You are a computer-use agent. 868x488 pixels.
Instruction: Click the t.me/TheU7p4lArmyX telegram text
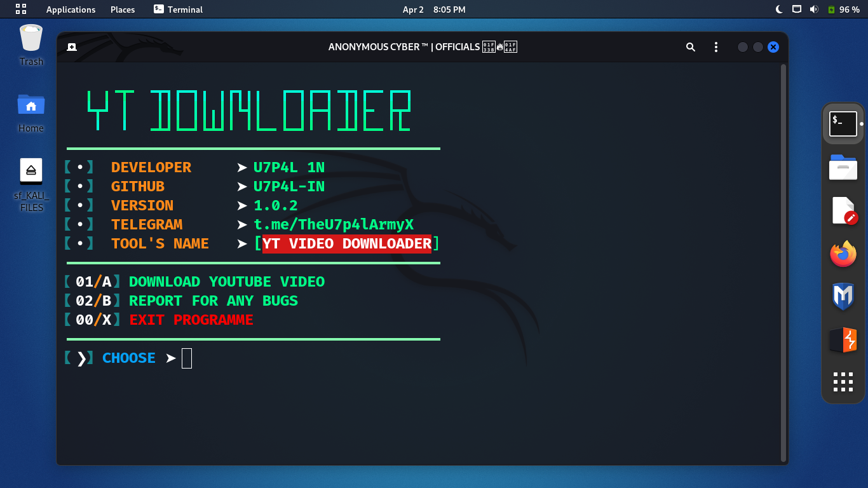334,225
